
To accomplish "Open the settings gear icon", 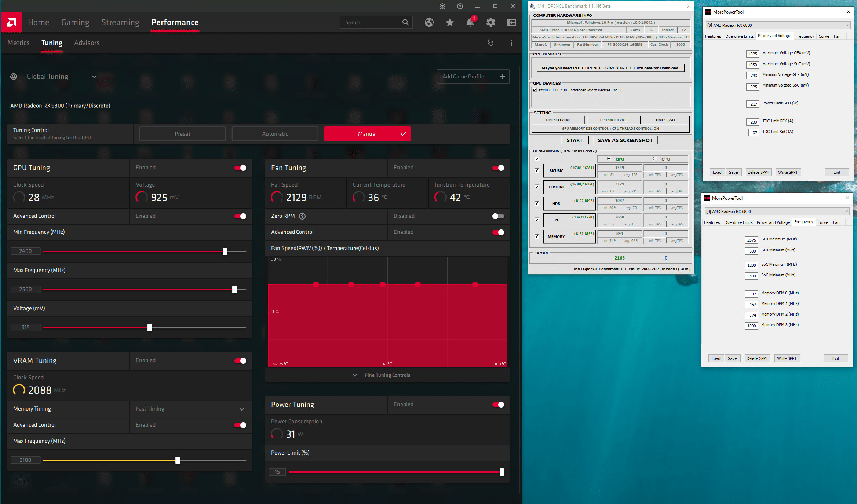I will [491, 22].
